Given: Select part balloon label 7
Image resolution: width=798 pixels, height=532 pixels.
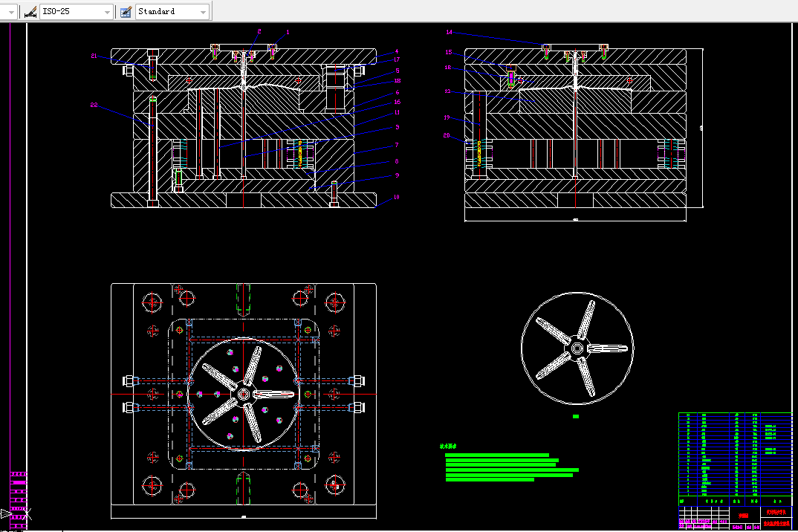Looking at the screenshot, I should coord(397,145).
